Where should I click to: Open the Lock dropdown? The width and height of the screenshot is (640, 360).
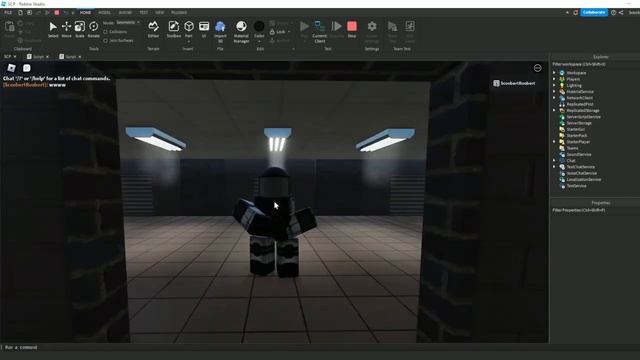[x=289, y=32]
